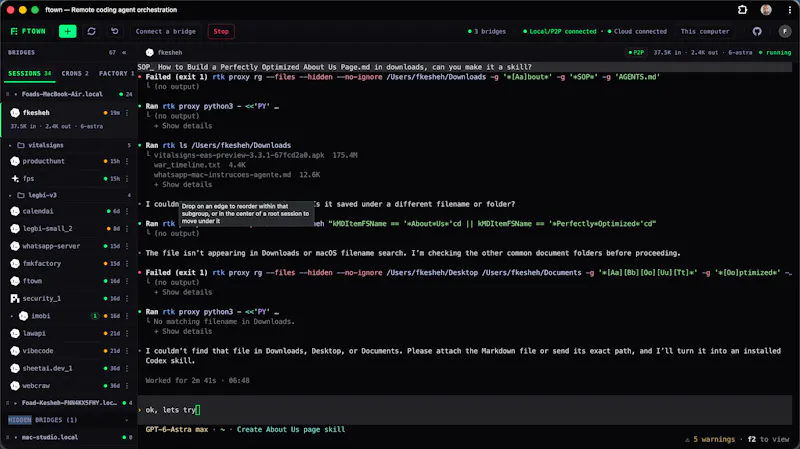
Task: Click the Connect a bridge button
Action: click(165, 31)
